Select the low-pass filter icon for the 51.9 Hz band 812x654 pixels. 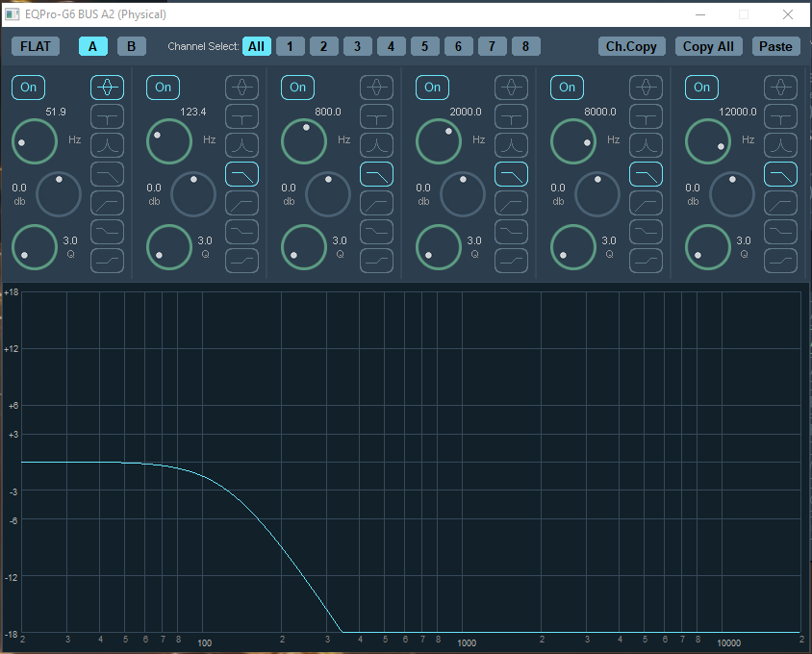(x=107, y=174)
